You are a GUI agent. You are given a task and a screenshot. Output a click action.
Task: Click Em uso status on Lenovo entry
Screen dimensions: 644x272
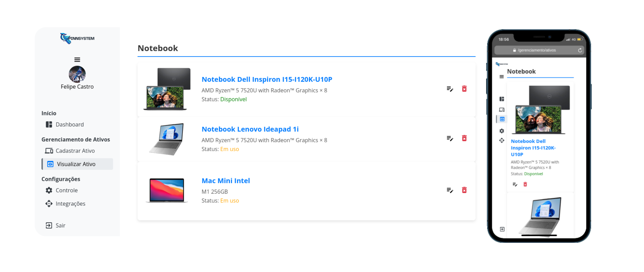click(229, 149)
